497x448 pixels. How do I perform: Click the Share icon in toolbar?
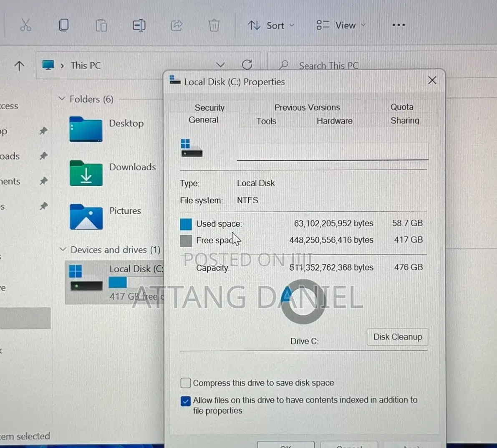coord(177,25)
